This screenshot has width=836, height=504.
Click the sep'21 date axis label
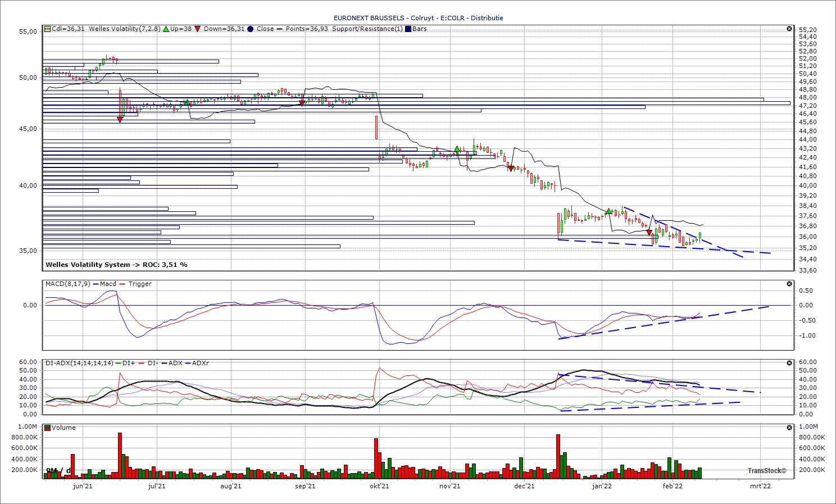(x=305, y=486)
